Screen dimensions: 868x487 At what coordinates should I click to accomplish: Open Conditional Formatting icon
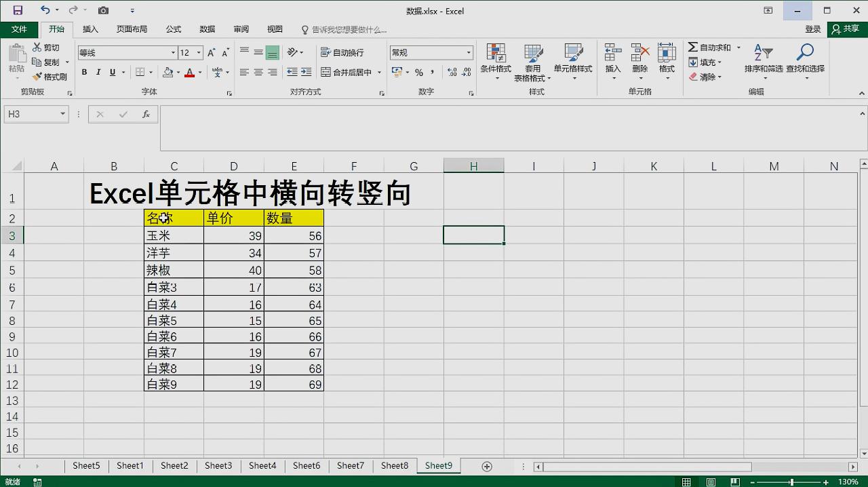coord(496,54)
